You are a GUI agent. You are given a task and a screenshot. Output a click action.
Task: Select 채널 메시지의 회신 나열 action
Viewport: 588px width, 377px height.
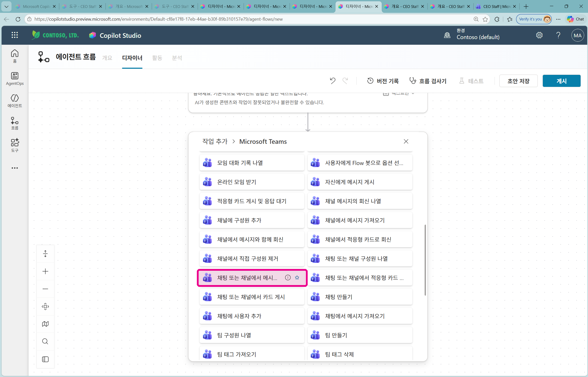tap(360, 201)
